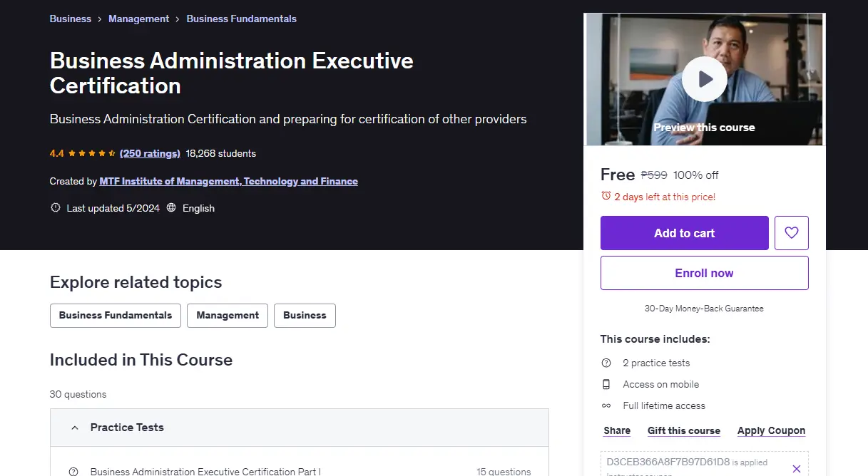Open the Management breadcrumb link
868x476 pixels.
(x=139, y=19)
